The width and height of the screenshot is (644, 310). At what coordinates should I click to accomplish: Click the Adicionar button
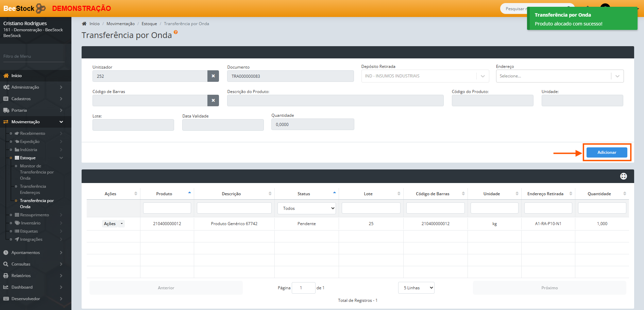607,152
